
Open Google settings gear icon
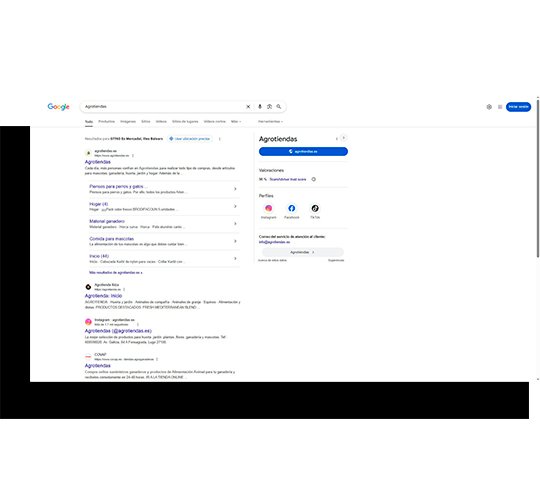[x=489, y=107]
